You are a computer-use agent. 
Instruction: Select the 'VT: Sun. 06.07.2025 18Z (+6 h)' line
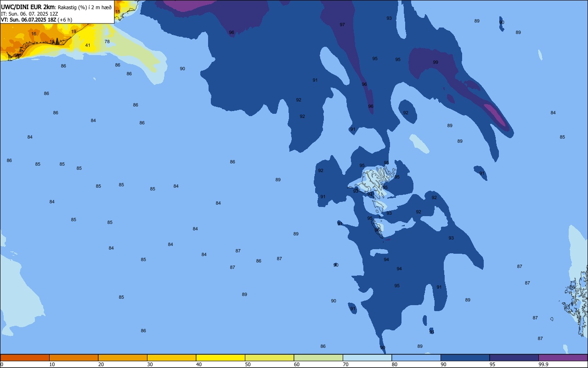[x=36, y=20]
